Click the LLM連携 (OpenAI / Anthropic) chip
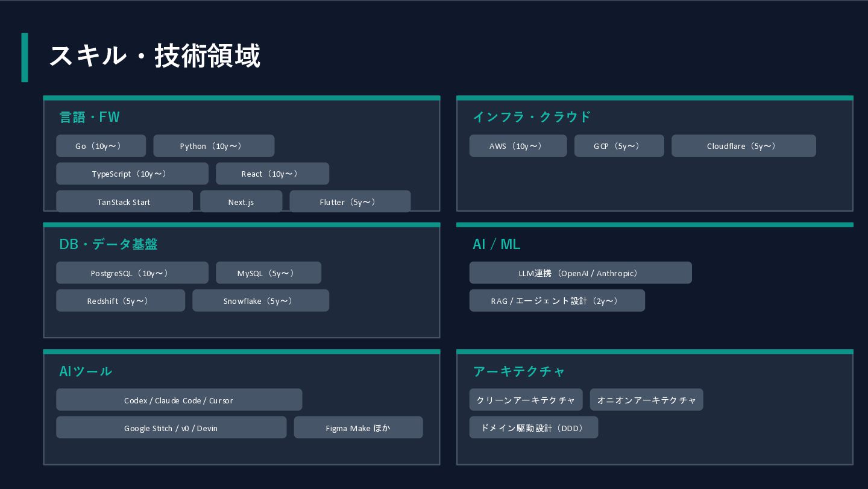Image resolution: width=868 pixels, height=489 pixels. pyautogui.click(x=580, y=273)
